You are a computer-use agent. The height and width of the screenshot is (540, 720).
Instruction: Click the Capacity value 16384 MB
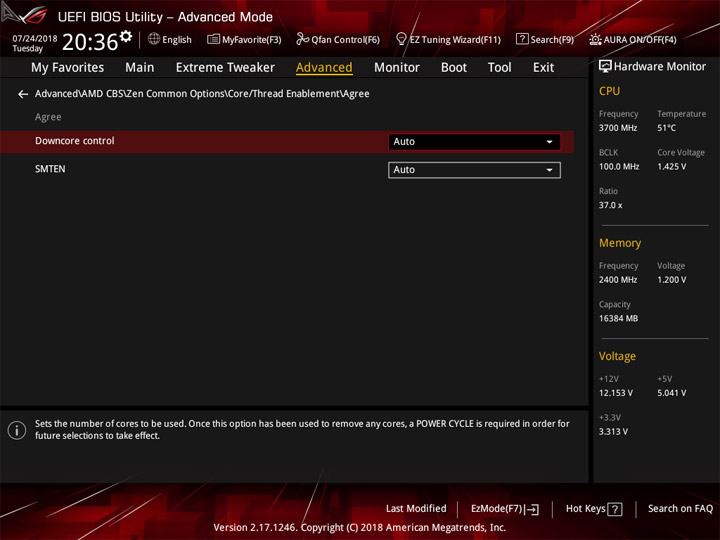(x=619, y=318)
